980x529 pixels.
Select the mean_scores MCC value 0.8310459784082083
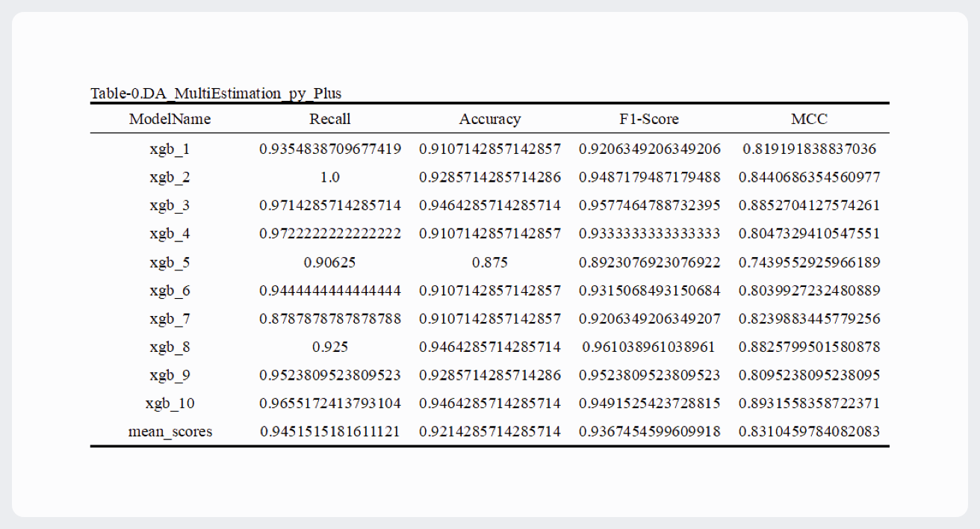click(x=809, y=432)
